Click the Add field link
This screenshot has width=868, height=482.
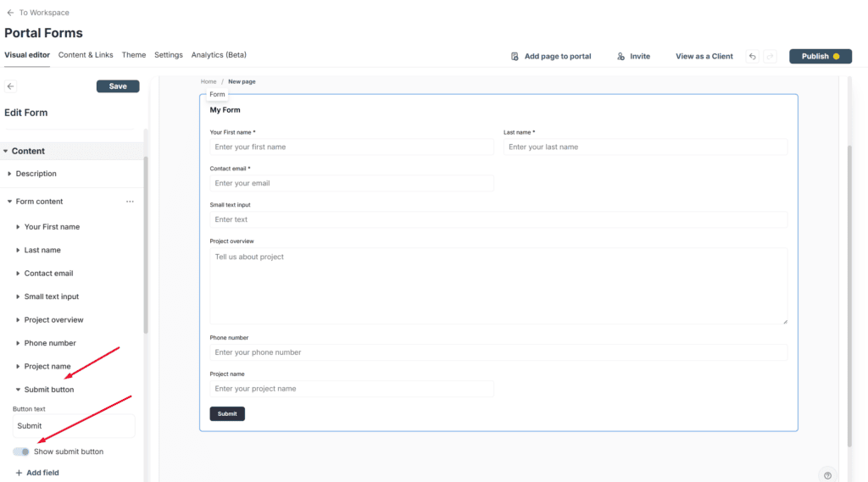point(42,473)
